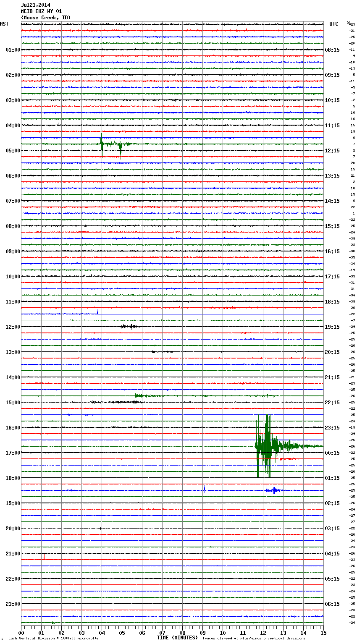
Task: Click the 08:15 UTC time label
Action: (x=332, y=50)
